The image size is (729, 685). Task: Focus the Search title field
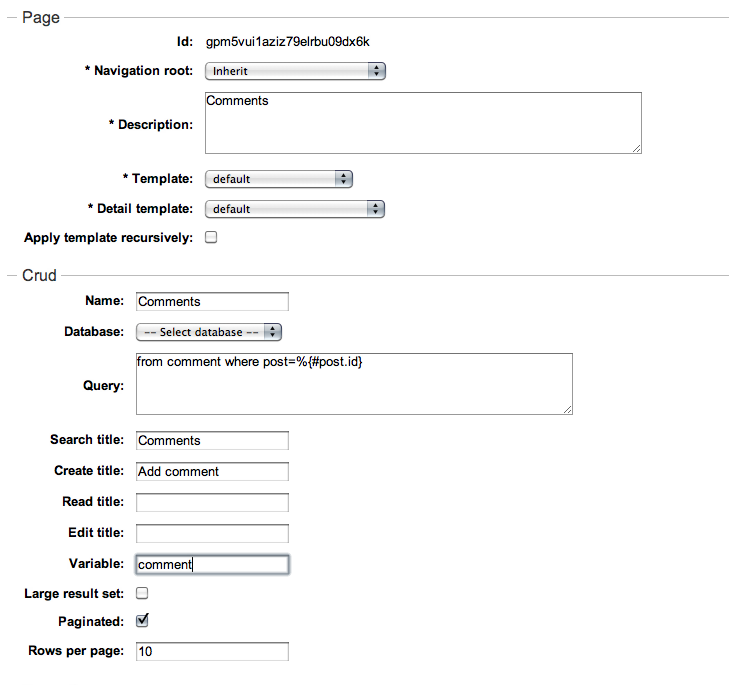[x=212, y=440]
